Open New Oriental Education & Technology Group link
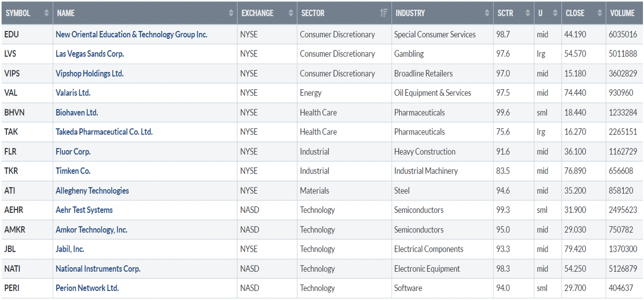Image resolution: width=644 pixels, height=300 pixels. point(131,35)
